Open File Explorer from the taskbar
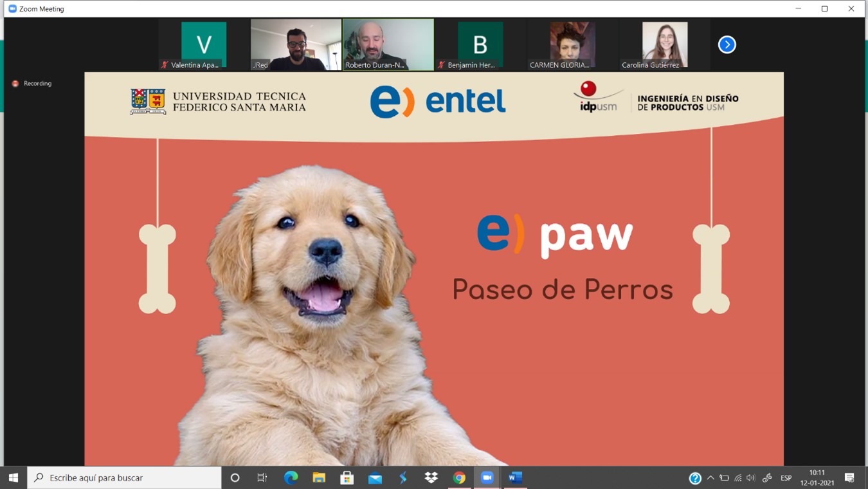 click(x=319, y=477)
